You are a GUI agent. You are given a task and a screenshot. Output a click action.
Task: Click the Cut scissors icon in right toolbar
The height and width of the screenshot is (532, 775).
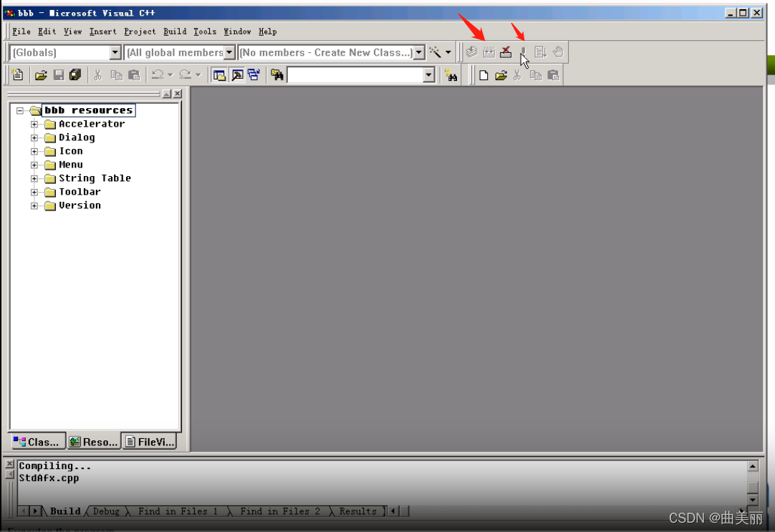(517, 75)
